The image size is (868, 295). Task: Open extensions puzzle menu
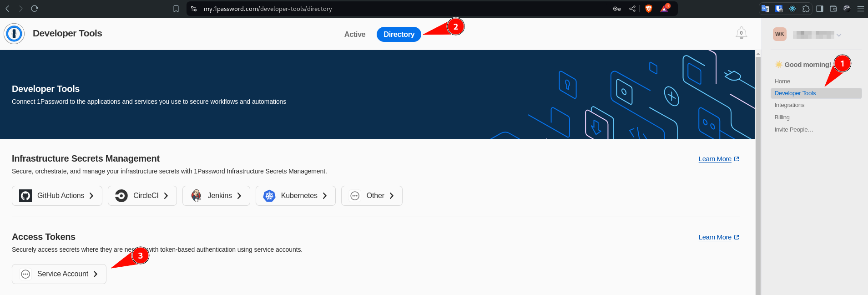tap(806, 9)
